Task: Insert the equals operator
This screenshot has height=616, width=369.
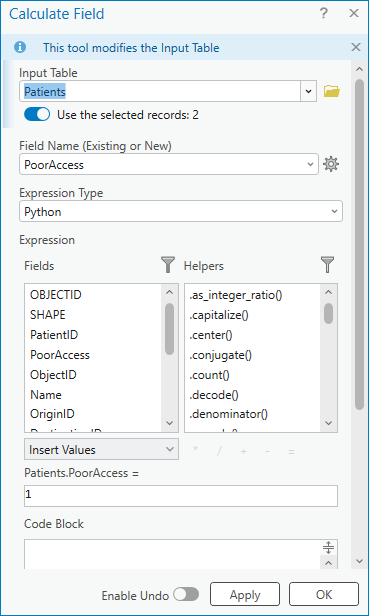Action: [291, 451]
